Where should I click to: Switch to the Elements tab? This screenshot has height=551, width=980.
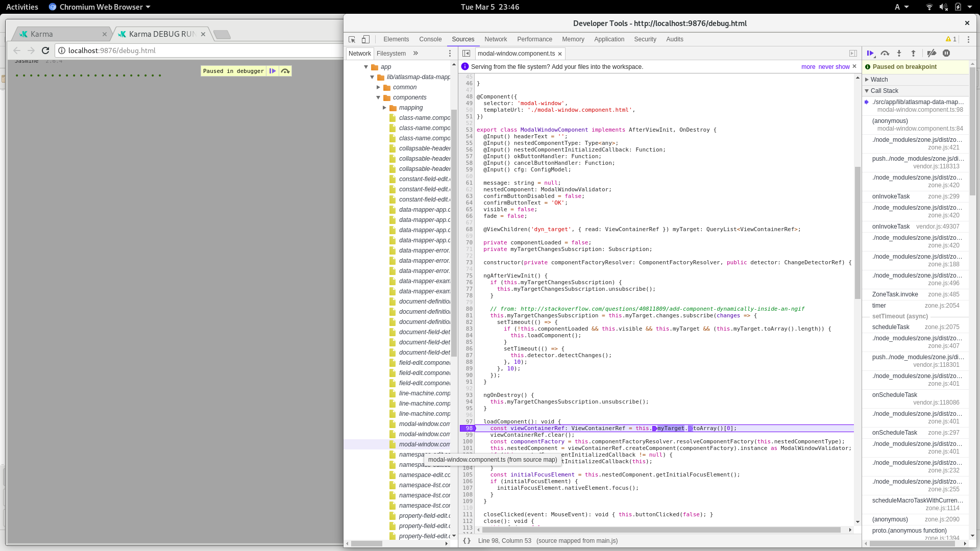coord(396,39)
